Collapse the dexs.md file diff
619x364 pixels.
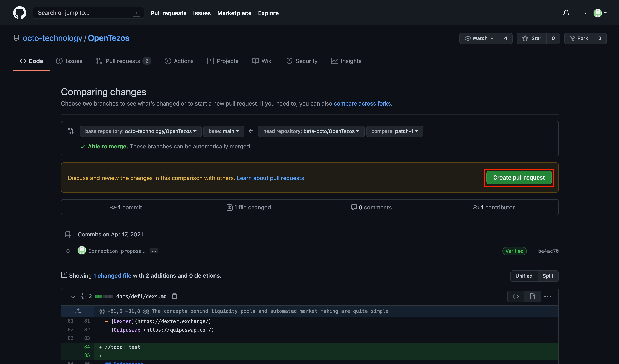click(72, 297)
